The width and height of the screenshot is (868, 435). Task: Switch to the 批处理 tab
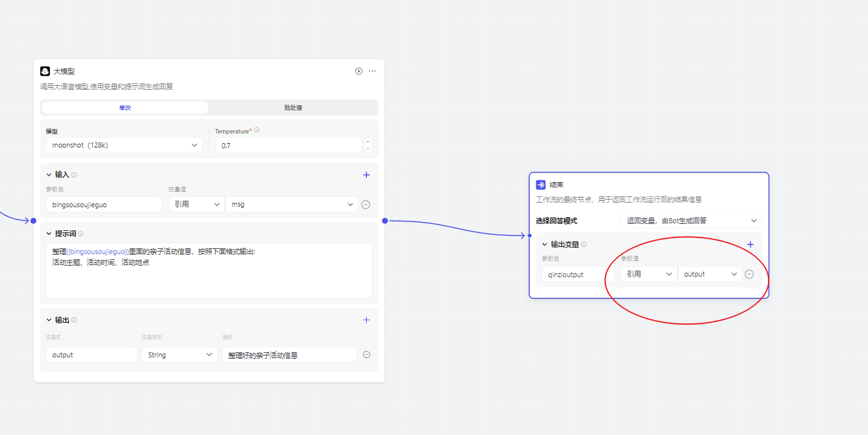pos(293,108)
